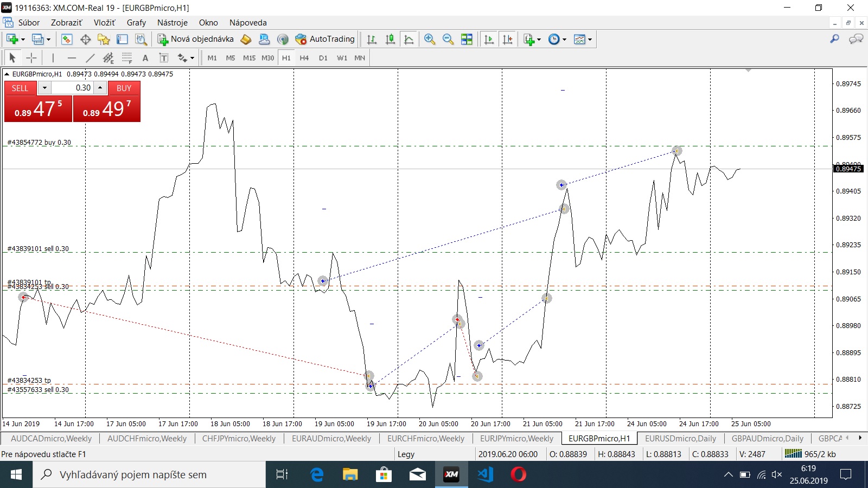
Task: Switch timeframe to H4
Action: (x=304, y=58)
